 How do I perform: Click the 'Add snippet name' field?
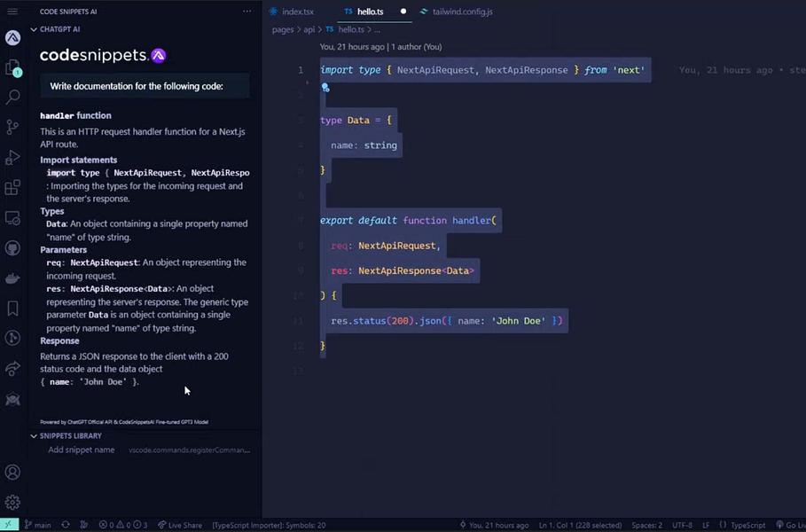(82, 450)
